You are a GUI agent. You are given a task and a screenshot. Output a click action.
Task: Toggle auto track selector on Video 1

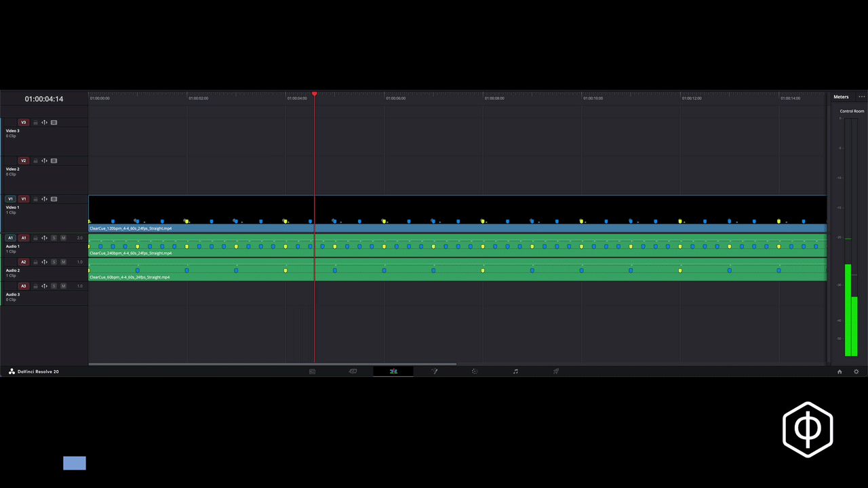point(44,199)
